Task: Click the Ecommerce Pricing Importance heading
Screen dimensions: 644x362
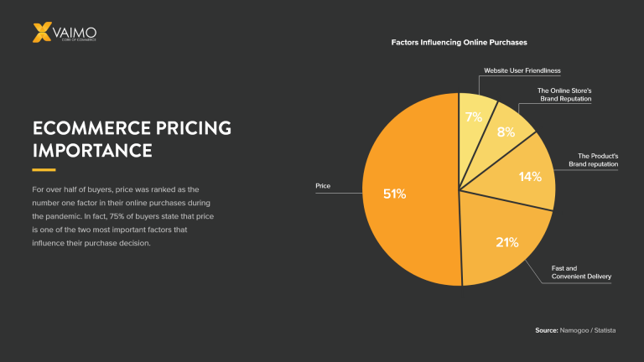Action: pyautogui.click(x=132, y=139)
